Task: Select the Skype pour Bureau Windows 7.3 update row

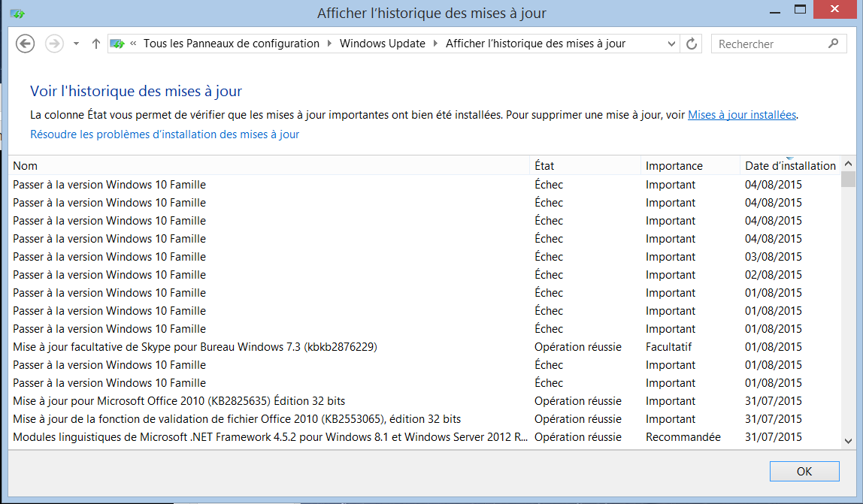Action: coord(424,347)
